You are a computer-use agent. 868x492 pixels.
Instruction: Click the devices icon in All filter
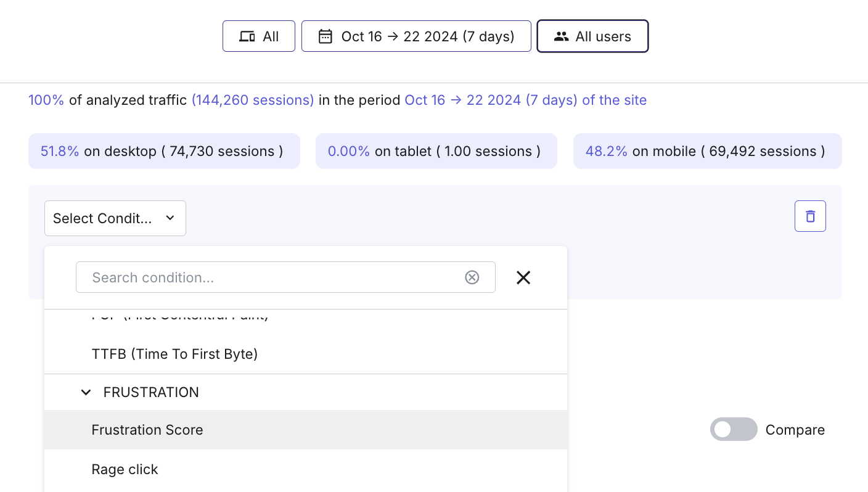(x=247, y=36)
